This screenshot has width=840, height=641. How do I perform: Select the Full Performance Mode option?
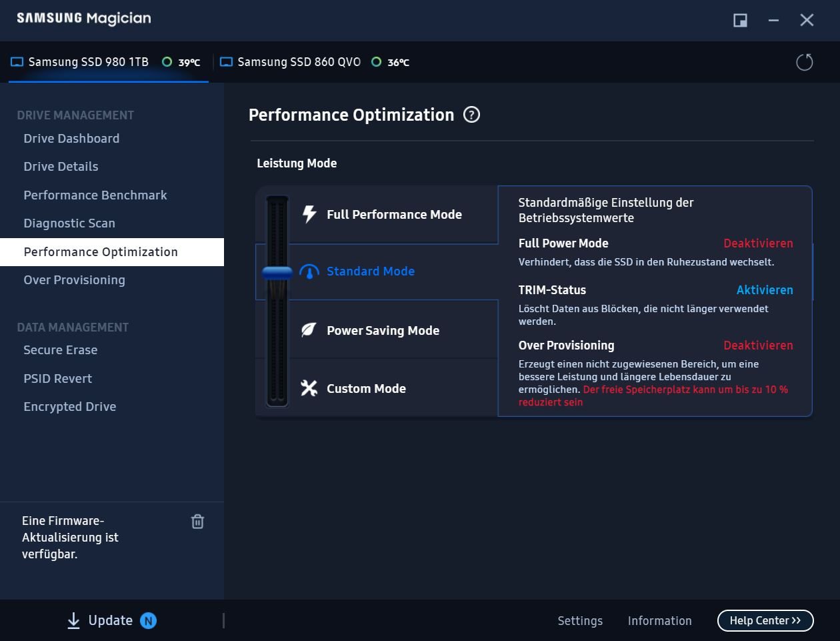click(x=393, y=214)
